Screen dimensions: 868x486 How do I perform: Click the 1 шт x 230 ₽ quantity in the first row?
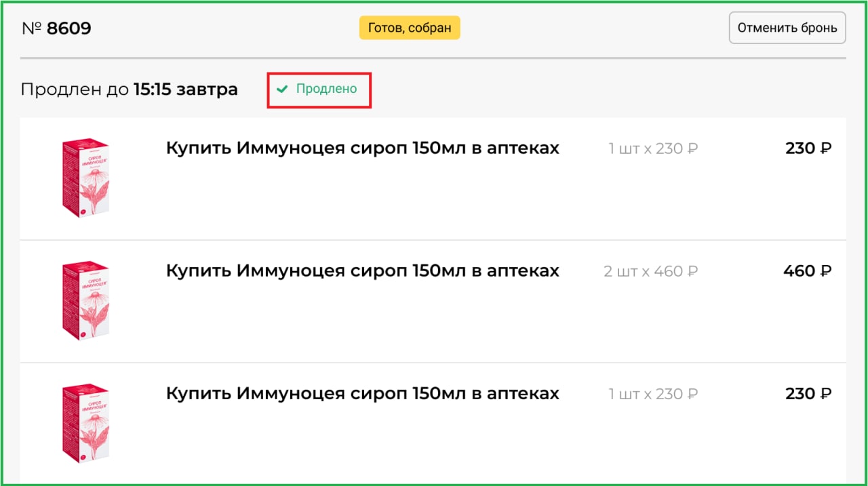tap(653, 148)
